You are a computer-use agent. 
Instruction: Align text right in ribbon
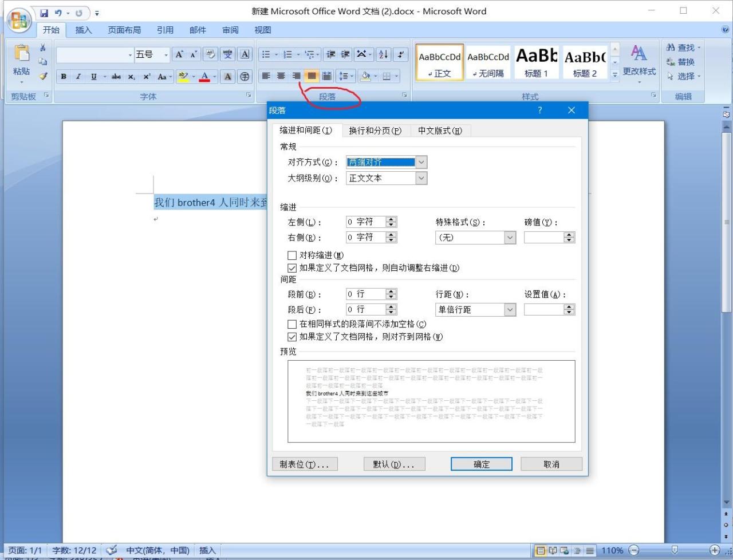coord(296,76)
